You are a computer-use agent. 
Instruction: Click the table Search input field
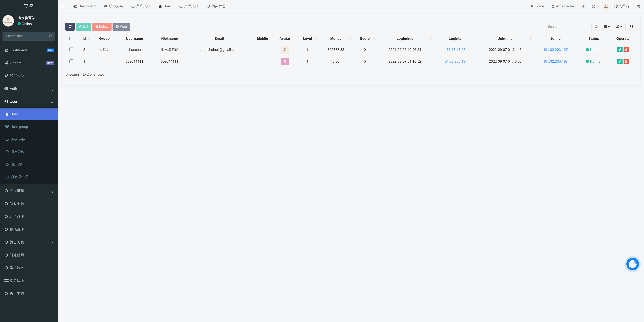tap(567, 27)
